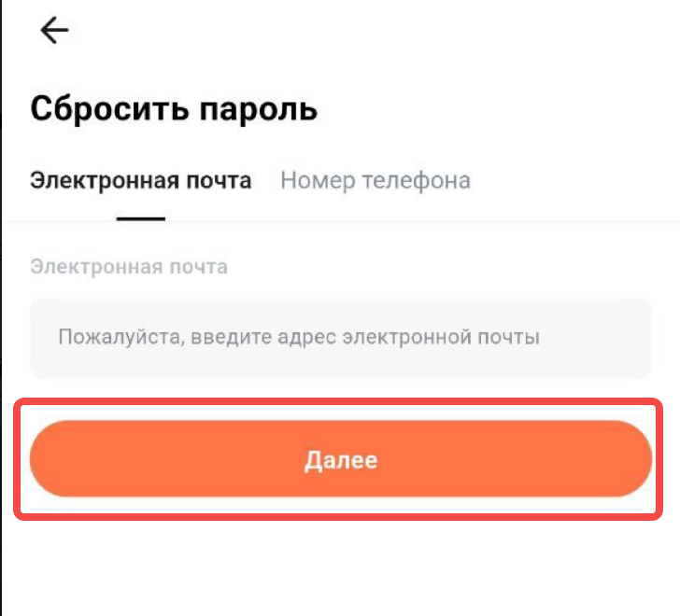
Task: Open phone number password reset option
Action: (x=375, y=180)
